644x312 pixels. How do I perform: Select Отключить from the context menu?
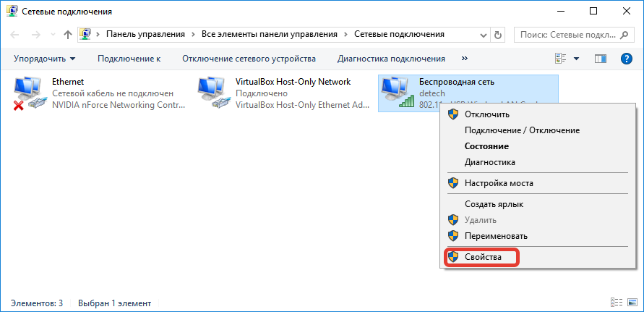(x=486, y=114)
